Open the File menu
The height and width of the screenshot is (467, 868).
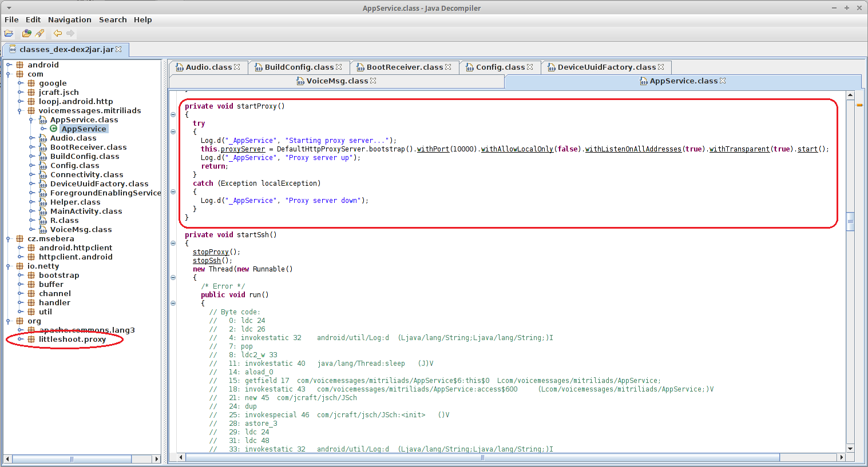tap(11, 19)
